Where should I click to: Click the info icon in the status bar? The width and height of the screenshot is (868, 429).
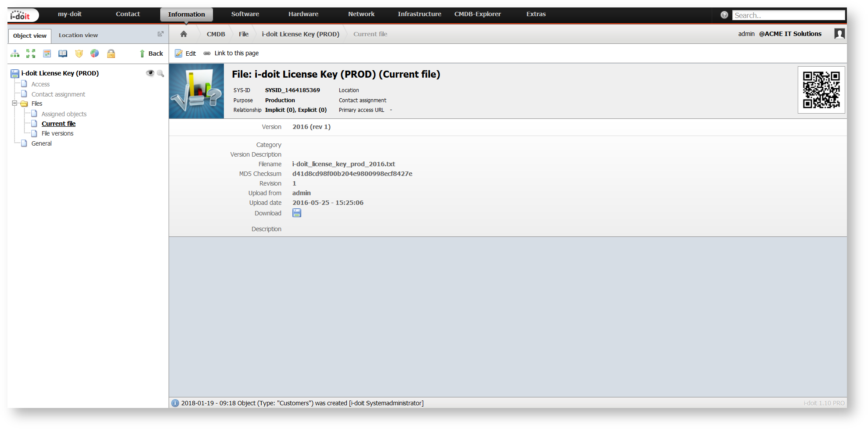coord(175,403)
